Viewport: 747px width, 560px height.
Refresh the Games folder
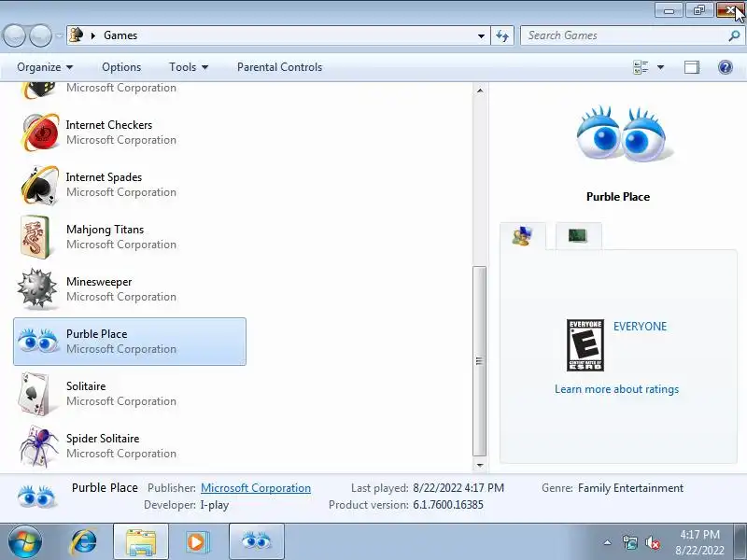click(x=502, y=35)
